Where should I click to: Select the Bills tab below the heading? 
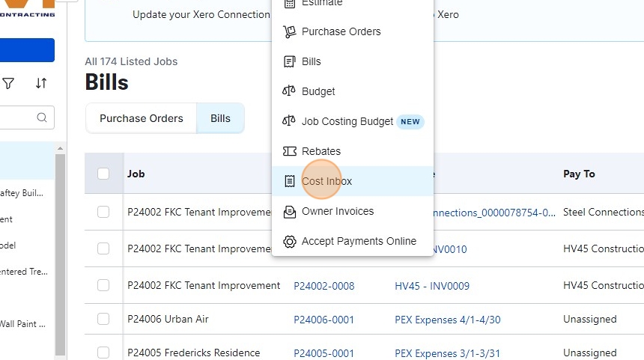(220, 118)
